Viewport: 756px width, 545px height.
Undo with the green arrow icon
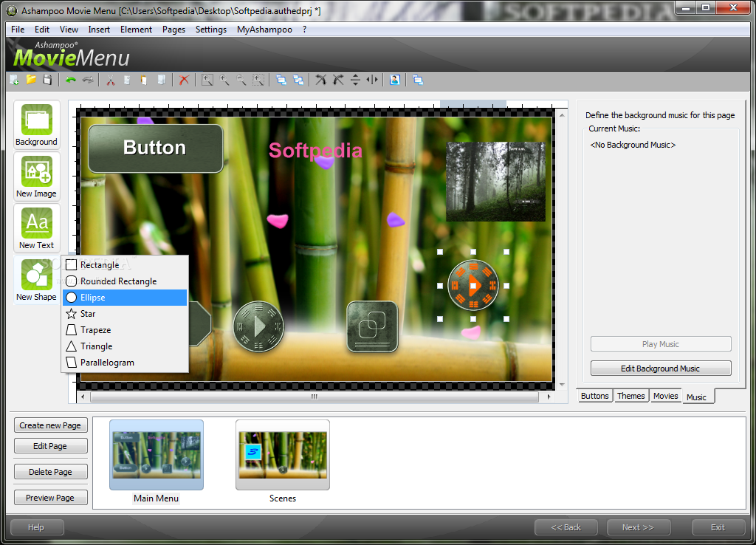71,80
